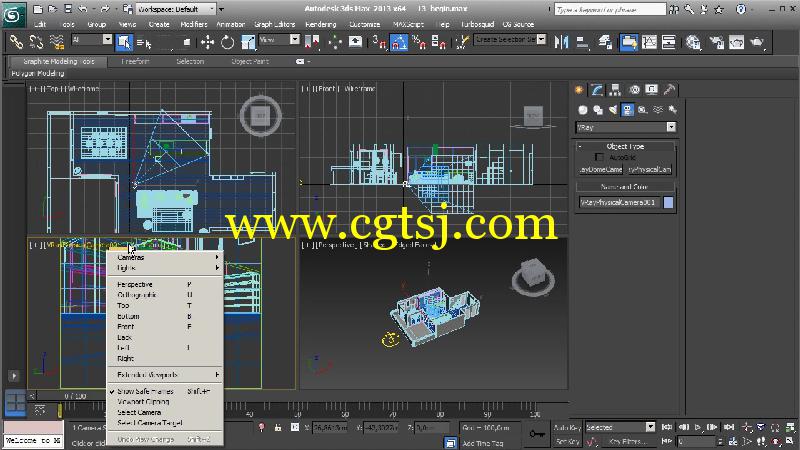Select the Space Warps category icon
The image size is (800, 450).
coord(658,110)
